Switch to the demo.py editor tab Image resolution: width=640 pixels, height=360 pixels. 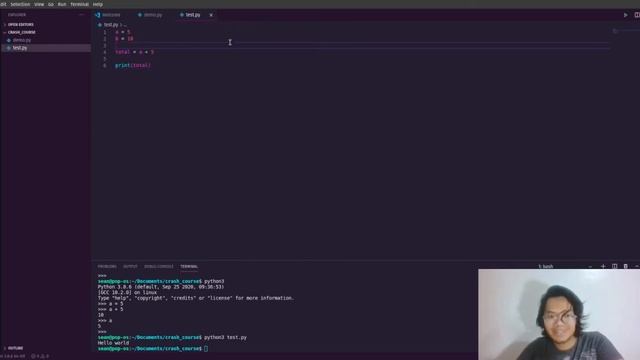[x=153, y=15]
